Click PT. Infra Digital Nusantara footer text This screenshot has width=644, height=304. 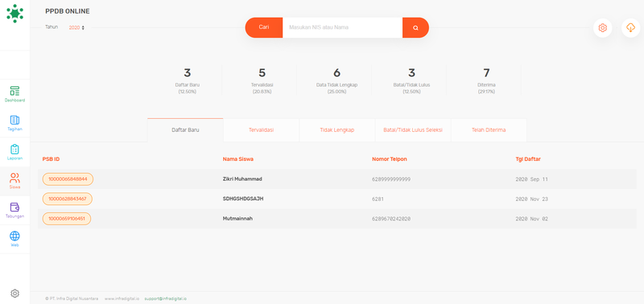(72, 298)
